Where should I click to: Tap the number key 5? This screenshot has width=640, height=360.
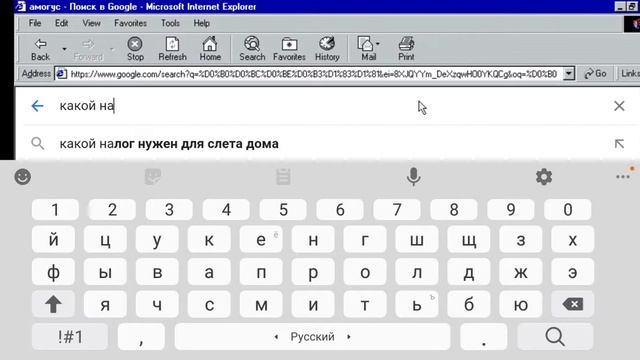pyautogui.click(x=283, y=210)
